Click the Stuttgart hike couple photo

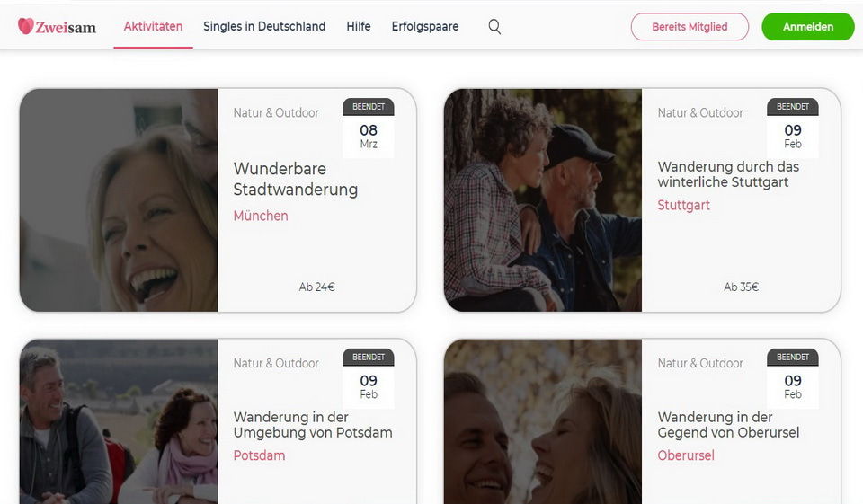[x=543, y=200]
